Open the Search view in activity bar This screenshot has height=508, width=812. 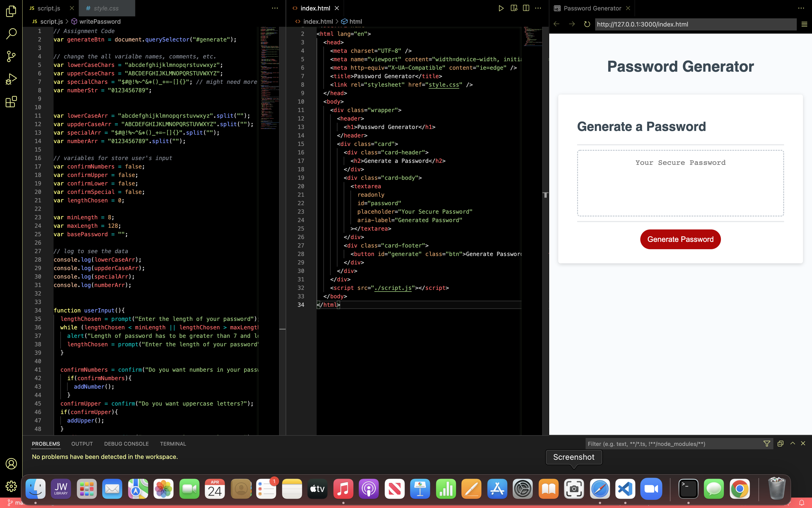[x=11, y=34]
